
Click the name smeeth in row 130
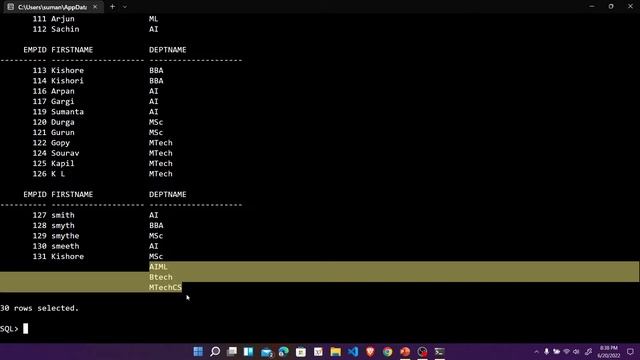[65, 246]
